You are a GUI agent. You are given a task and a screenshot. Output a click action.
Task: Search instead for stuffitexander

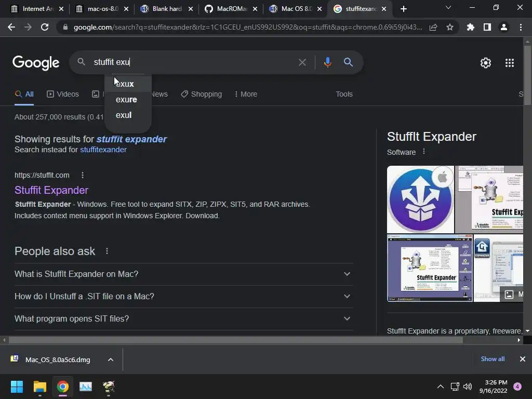103,150
